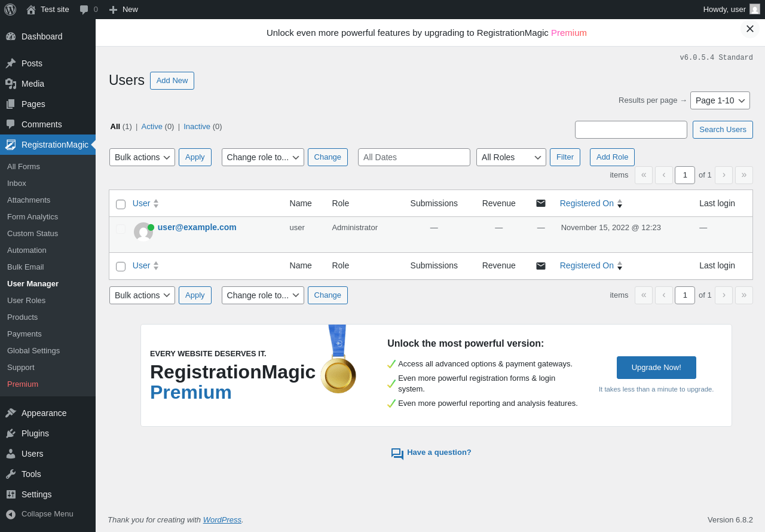Viewport: 765px width, 532px height.
Task: Go to last page in top pagination
Action: (744, 175)
